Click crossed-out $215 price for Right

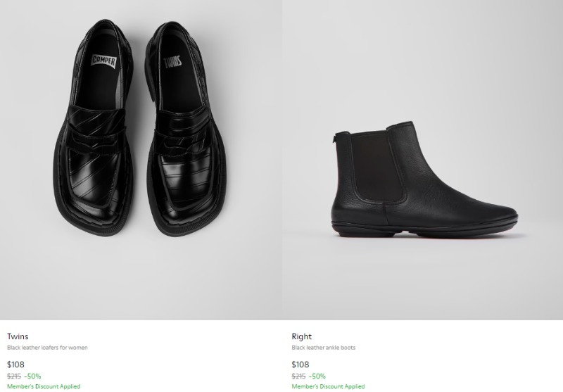click(x=298, y=377)
